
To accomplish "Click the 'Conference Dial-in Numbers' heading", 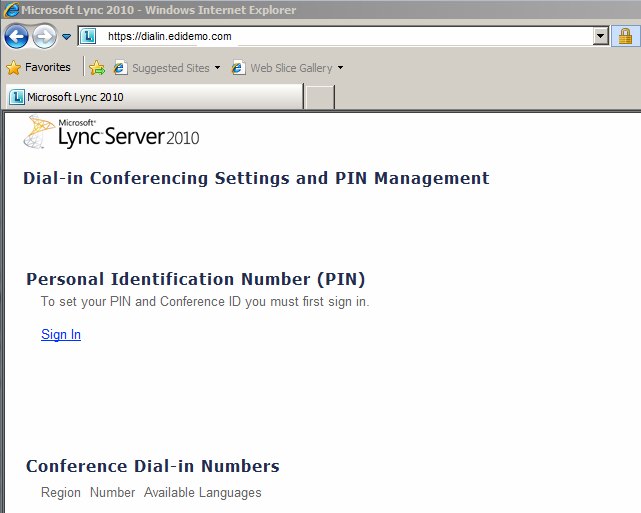I will [x=152, y=466].
